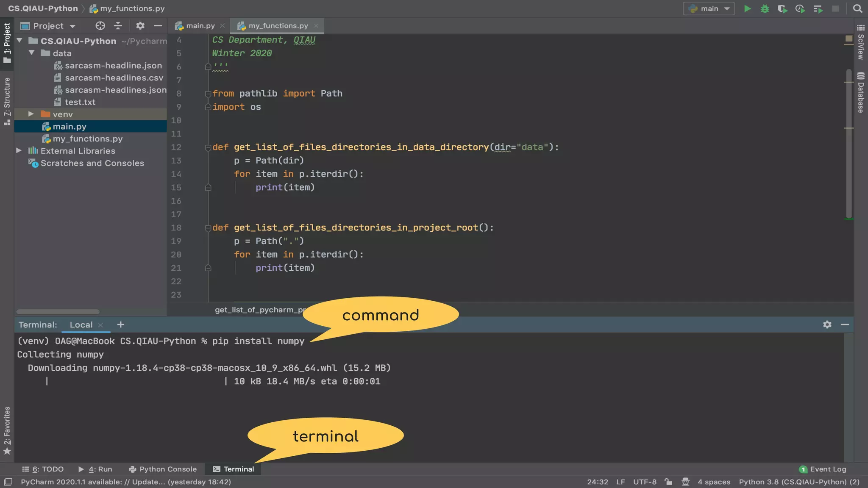Open the Terminal settings gear
This screenshot has height=488, width=868.
pos(827,324)
